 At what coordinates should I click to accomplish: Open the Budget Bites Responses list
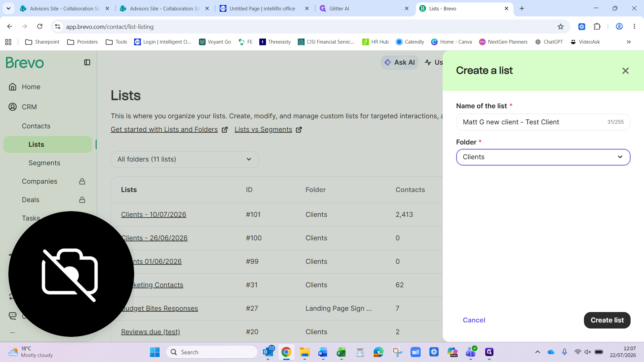(x=160, y=308)
